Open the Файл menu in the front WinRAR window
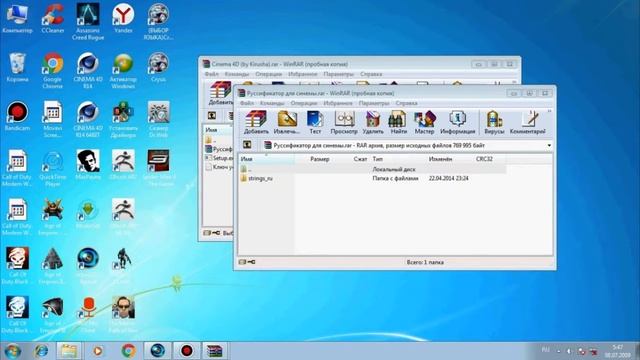Viewport: 640px width, 360px height. (x=247, y=103)
